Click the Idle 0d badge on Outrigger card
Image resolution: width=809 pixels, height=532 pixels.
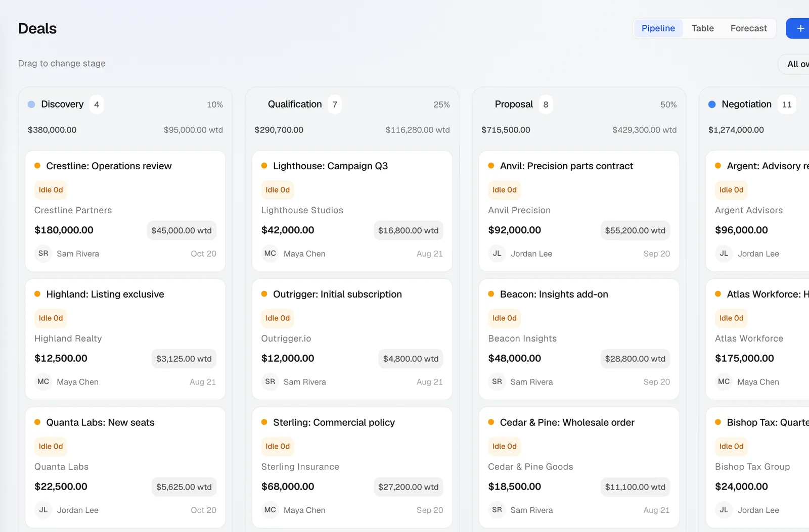tap(278, 318)
